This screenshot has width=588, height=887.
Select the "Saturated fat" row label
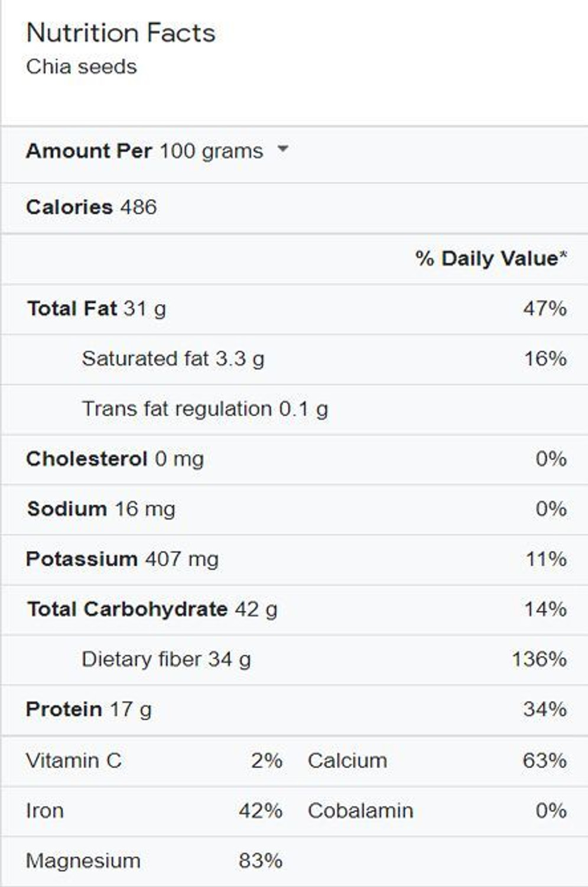pyautogui.click(x=145, y=359)
